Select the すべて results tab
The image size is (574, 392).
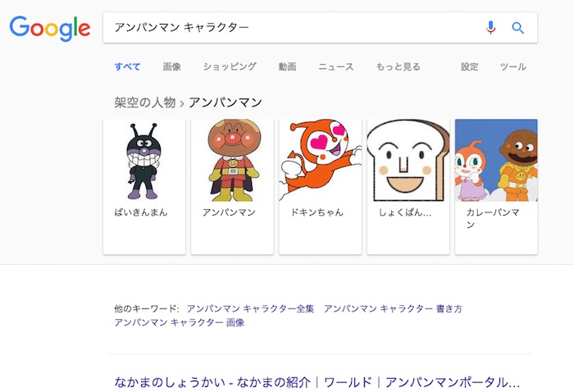click(x=127, y=66)
